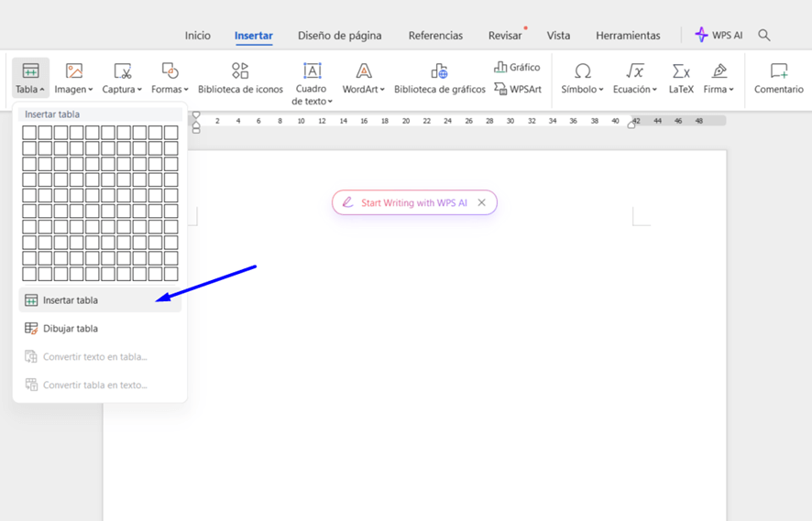Insert a Gráfico chart
Screen dimensions: 812x521
point(517,67)
